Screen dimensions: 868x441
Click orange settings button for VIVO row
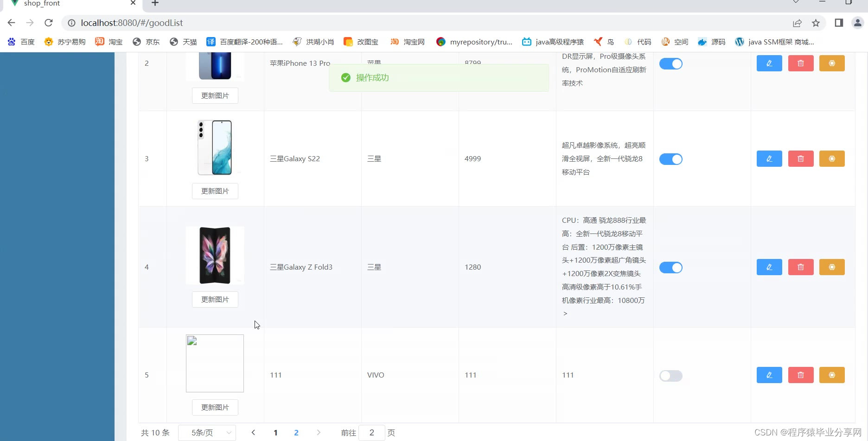coord(832,375)
